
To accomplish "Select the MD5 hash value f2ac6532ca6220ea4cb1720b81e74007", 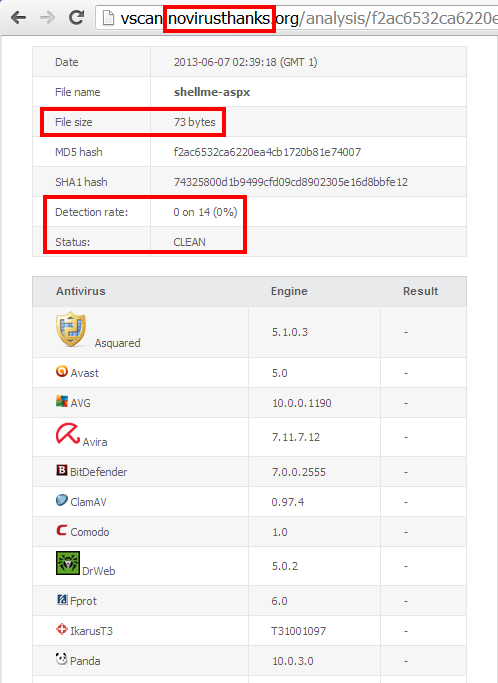I will point(267,152).
